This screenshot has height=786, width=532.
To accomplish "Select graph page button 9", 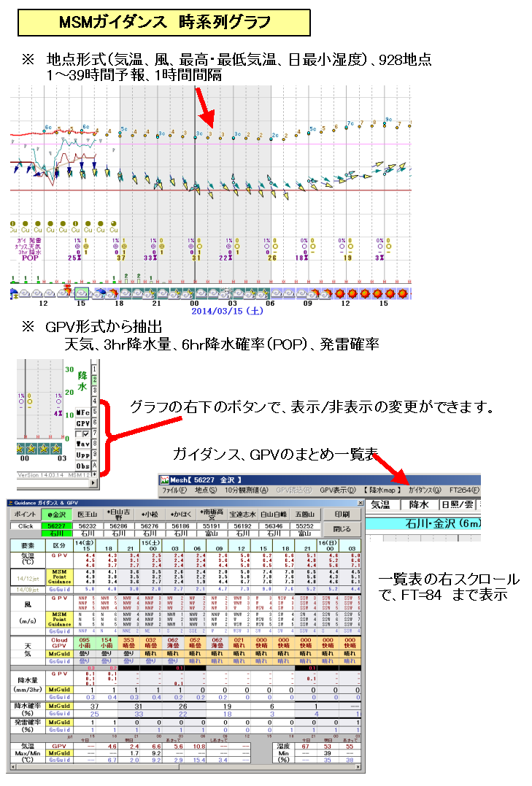I will pos(94,455).
